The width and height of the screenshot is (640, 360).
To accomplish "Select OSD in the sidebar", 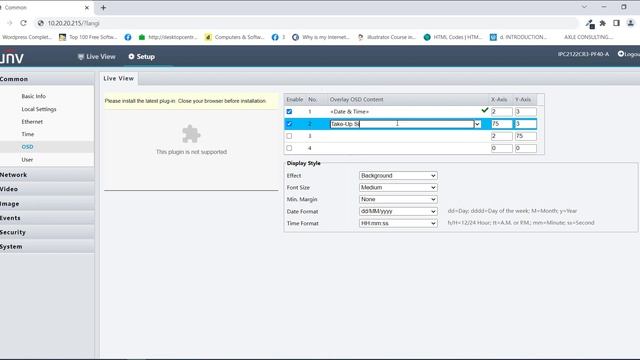I will point(27,147).
